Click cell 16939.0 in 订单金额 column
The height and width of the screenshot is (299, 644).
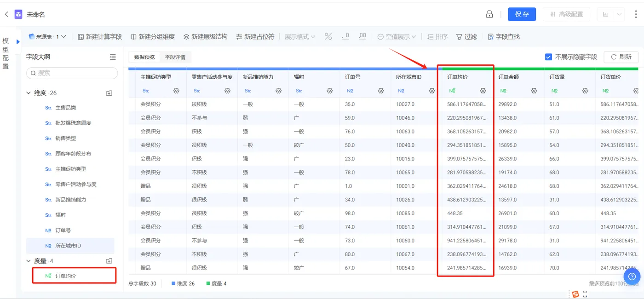point(507,268)
